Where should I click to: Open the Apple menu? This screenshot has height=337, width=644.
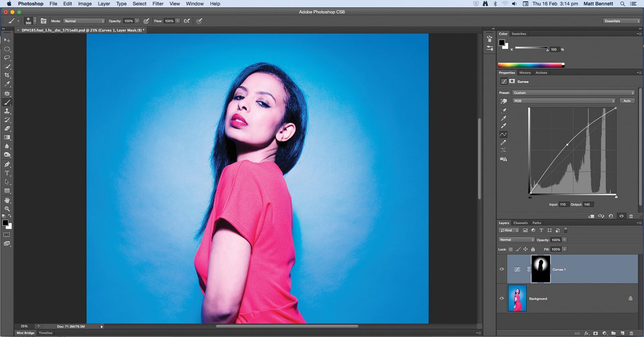pyautogui.click(x=9, y=4)
